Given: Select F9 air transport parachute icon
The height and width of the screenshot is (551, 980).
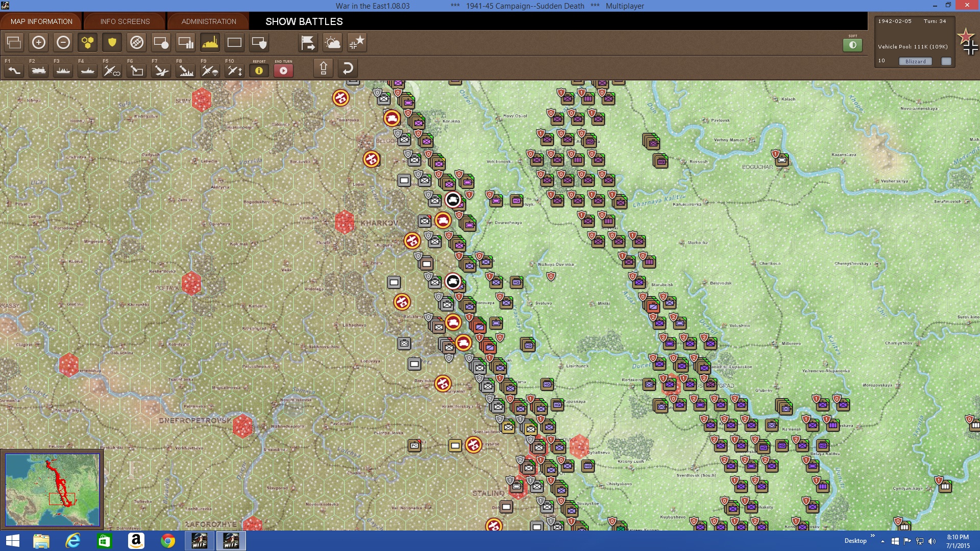Looking at the screenshot, I should 210,70.
